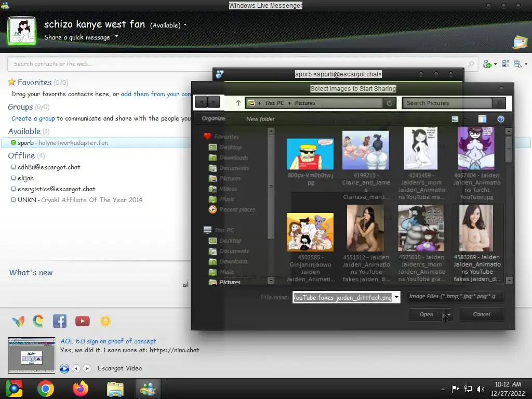The height and width of the screenshot is (399, 532).
Task: Click the Create a group link
Action: (x=33, y=118)
